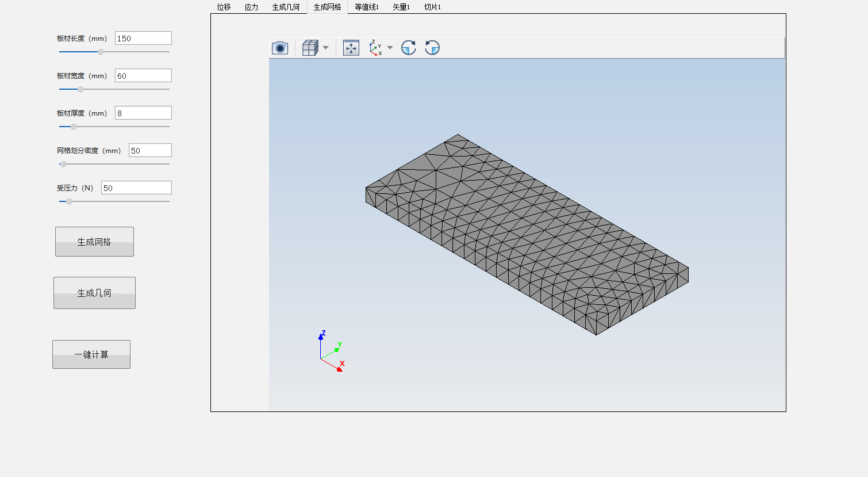
Task: Switch to the 位移 tab
Action: (224, 7)
